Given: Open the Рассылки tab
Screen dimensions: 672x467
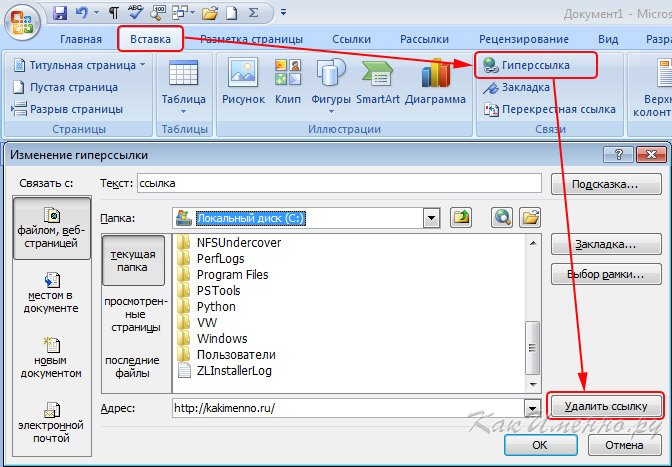Looking at the screenshot, I should coord(424,39).
